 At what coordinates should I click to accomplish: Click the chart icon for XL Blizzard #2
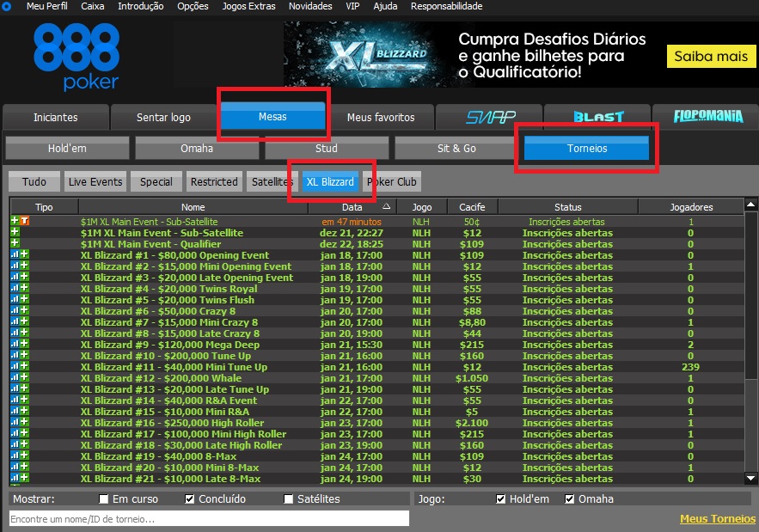point(15,266)
